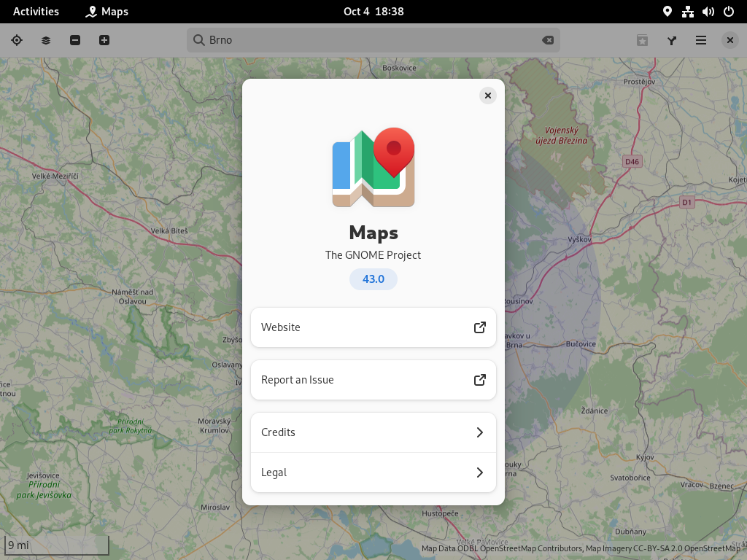Open the favorites star button

point(642,41)
